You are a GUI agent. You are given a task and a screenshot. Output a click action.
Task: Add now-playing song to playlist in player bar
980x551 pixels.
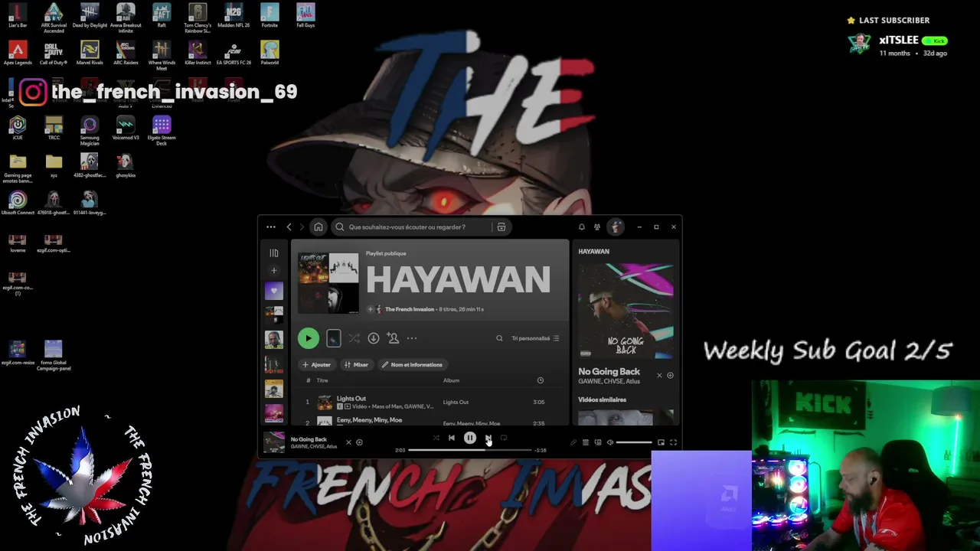tap(360, 442)
